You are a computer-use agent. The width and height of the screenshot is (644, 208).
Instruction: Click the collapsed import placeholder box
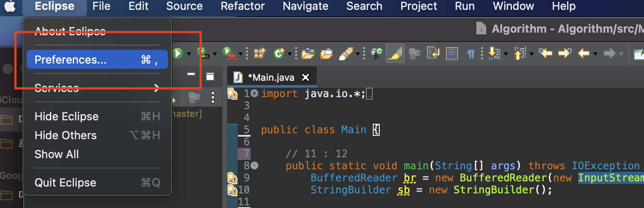point(369,94)
